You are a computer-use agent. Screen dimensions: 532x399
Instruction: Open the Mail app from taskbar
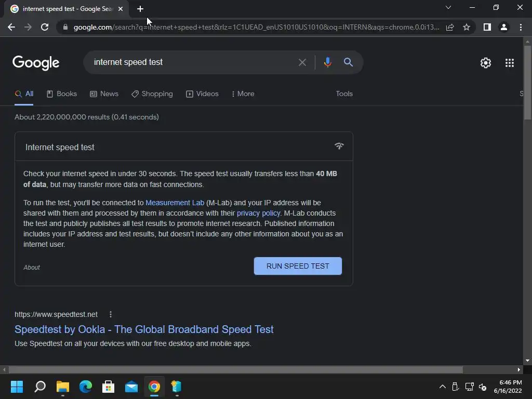click(131, 387)
